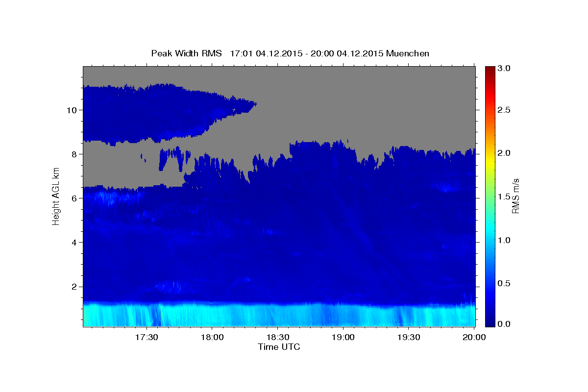Click the 19:00 time tick label
Viewport: 588px width, 392px height.
[343, 338]
